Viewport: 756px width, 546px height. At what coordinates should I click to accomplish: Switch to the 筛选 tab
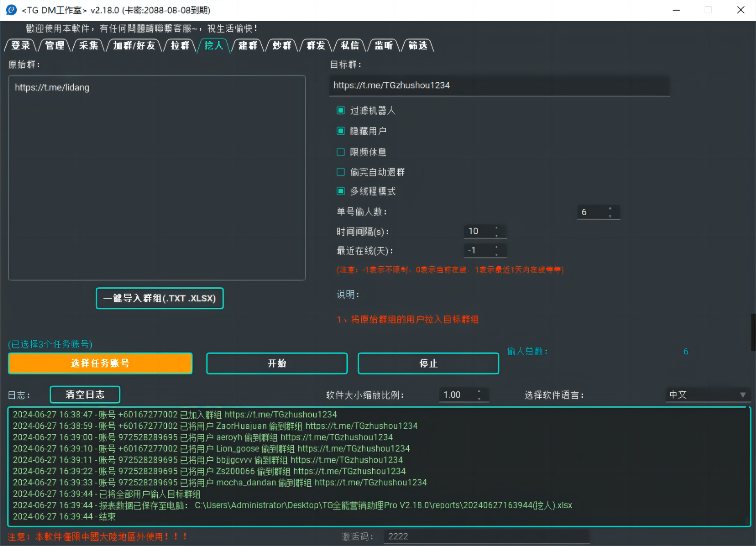[x=418, y=45]
